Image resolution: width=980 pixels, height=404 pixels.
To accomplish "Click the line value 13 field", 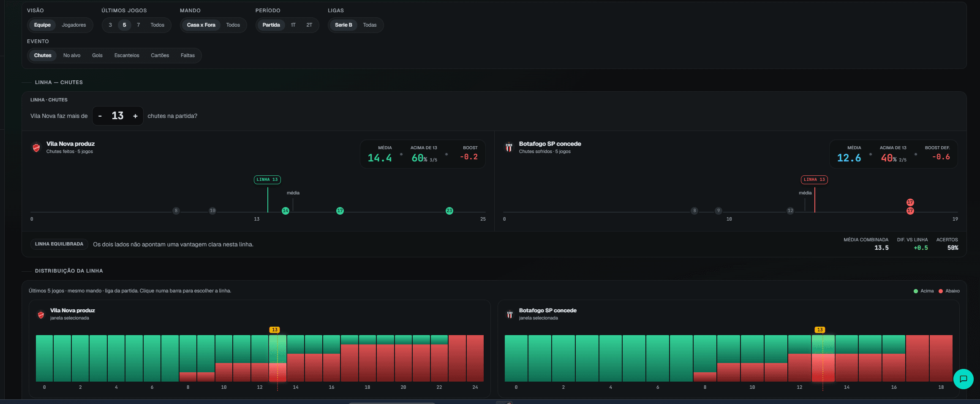I will (117, 116).
